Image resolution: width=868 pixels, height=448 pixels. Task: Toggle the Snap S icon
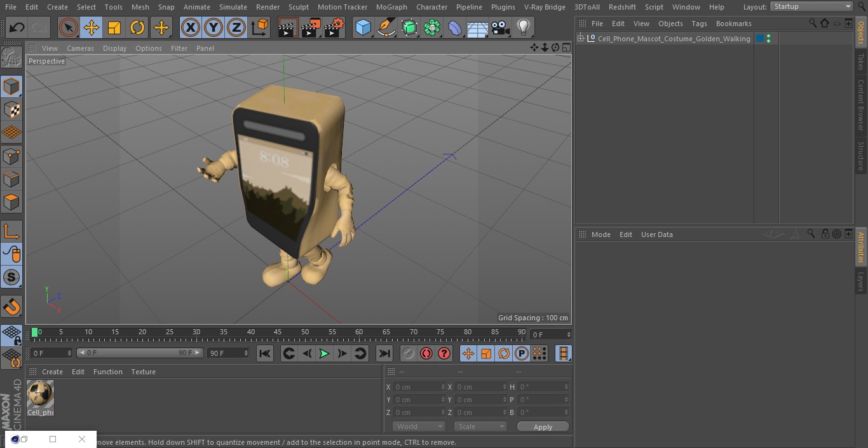[11, 277]
